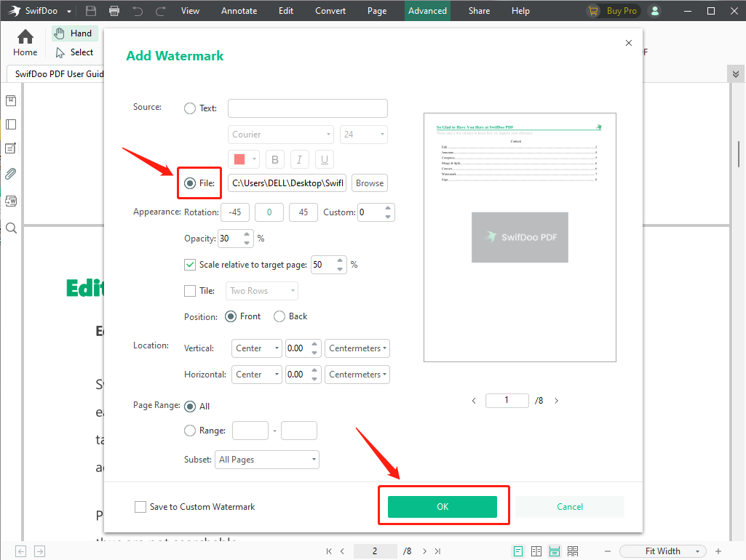746x560 pixels.
Task: Click the Buy Pro button
Action: coord(614,10)
